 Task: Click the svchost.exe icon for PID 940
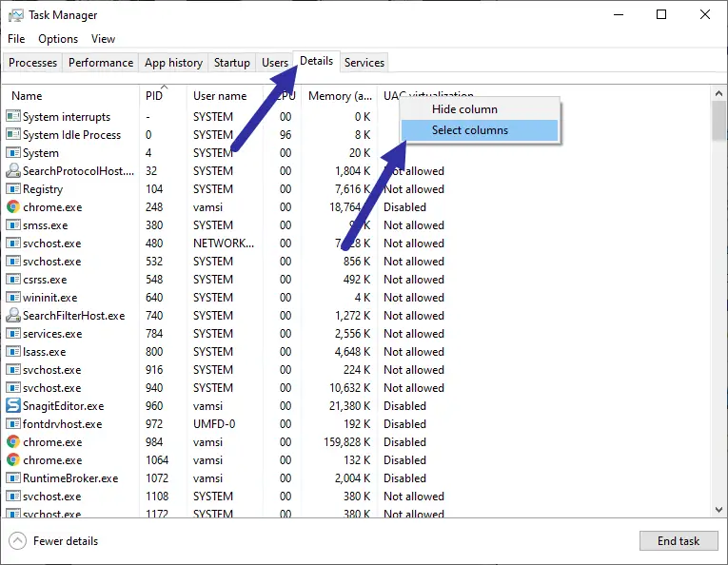point(13,387)
